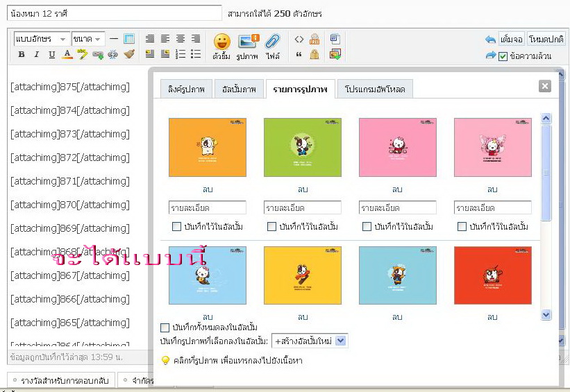Paste content from Word document

pyautogui.click(x=335, y=39)
